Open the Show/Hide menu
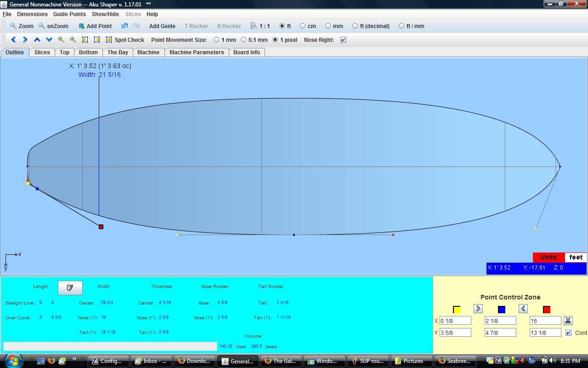 pos(105,14)
